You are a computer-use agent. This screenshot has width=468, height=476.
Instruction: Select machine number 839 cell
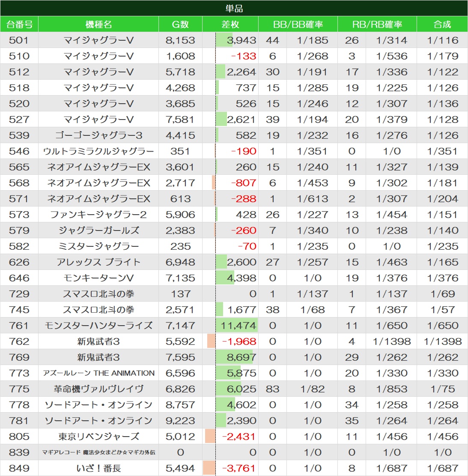(19, 452)
